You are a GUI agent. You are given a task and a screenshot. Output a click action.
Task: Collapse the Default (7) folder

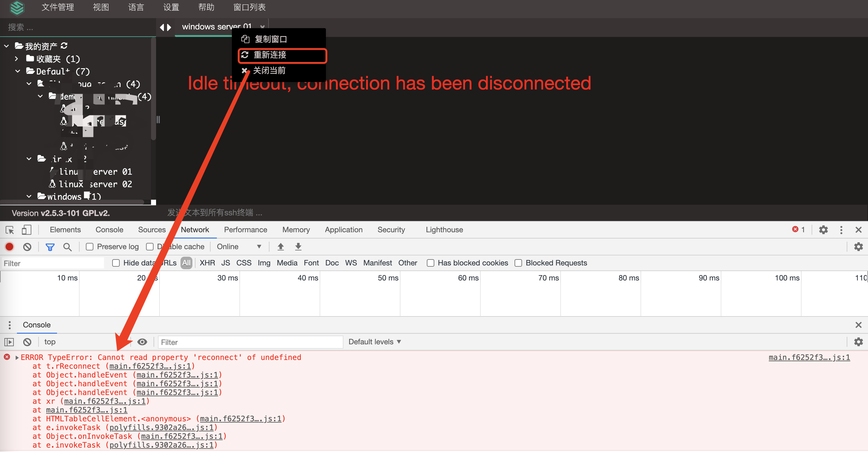point(18,71)
